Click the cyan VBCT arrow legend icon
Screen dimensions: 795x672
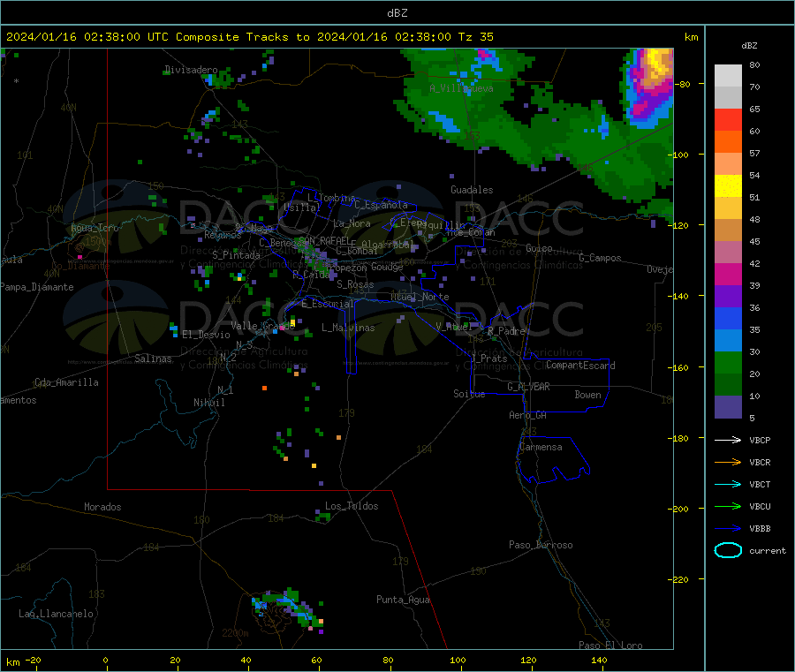click(x=728, y=484)
